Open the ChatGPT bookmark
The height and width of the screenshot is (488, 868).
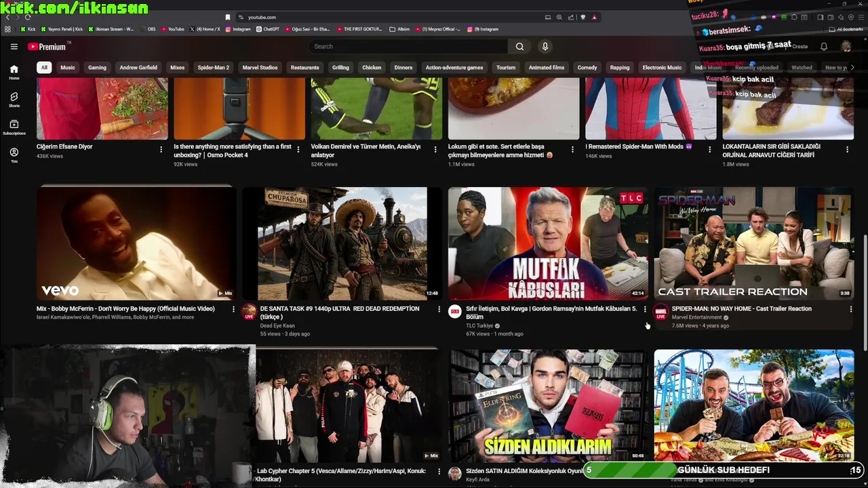(x=268, y=29)
